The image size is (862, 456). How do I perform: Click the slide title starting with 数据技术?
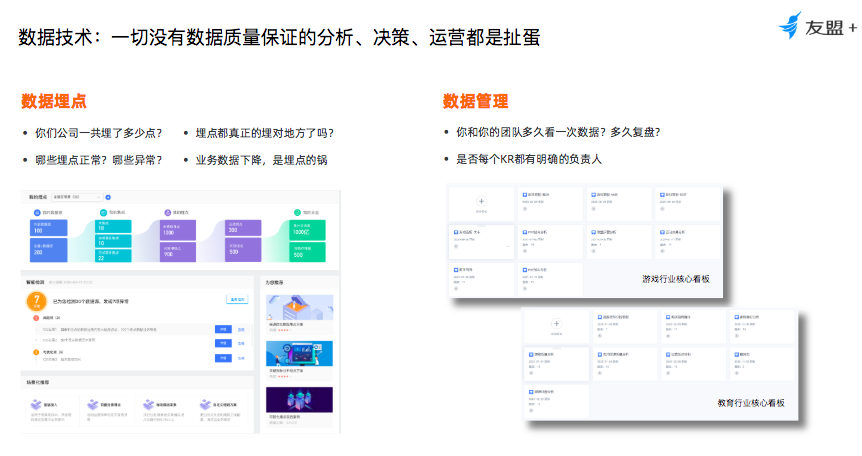[x=279, y=37]
